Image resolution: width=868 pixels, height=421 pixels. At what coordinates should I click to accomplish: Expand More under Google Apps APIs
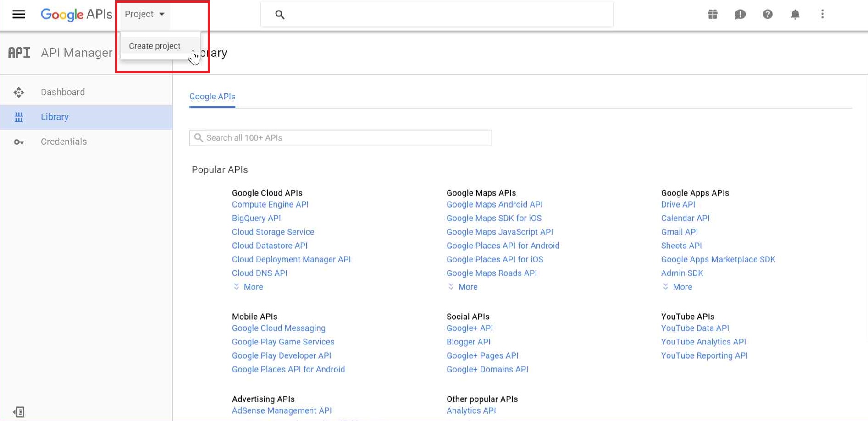point(682,287)
